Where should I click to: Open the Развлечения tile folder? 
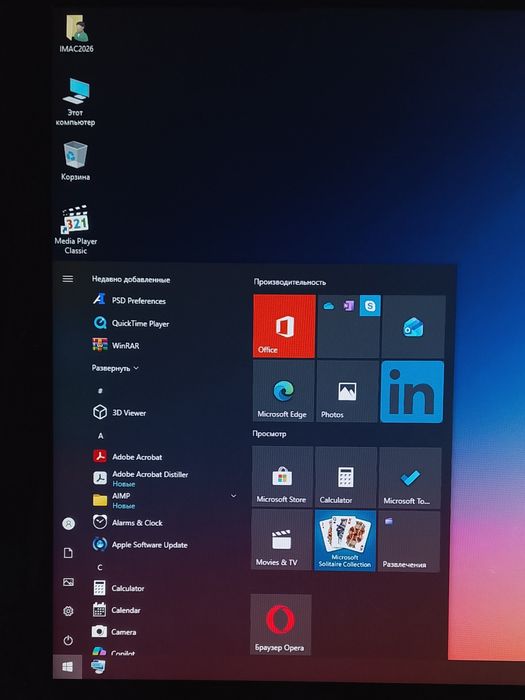click(x=409, y=542)
